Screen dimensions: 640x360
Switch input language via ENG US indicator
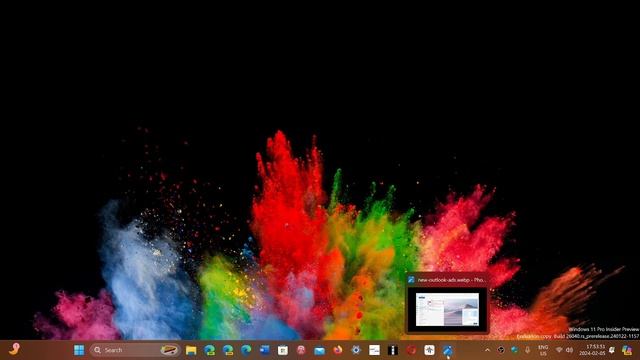point(543,350)
